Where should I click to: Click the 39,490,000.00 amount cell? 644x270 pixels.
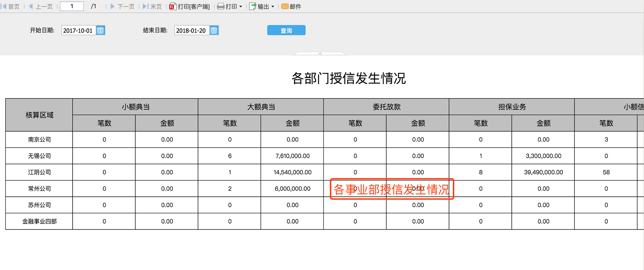click(543, 172)
